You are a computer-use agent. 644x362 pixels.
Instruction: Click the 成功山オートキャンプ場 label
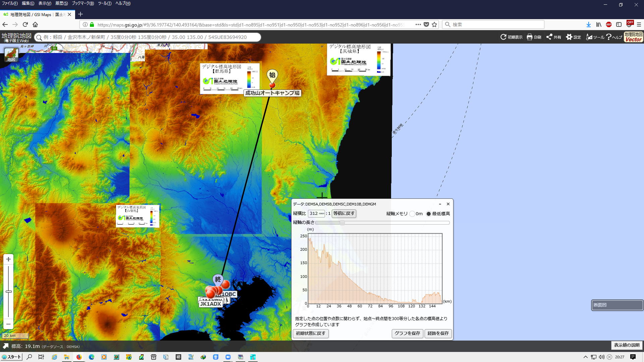[272, 93]
